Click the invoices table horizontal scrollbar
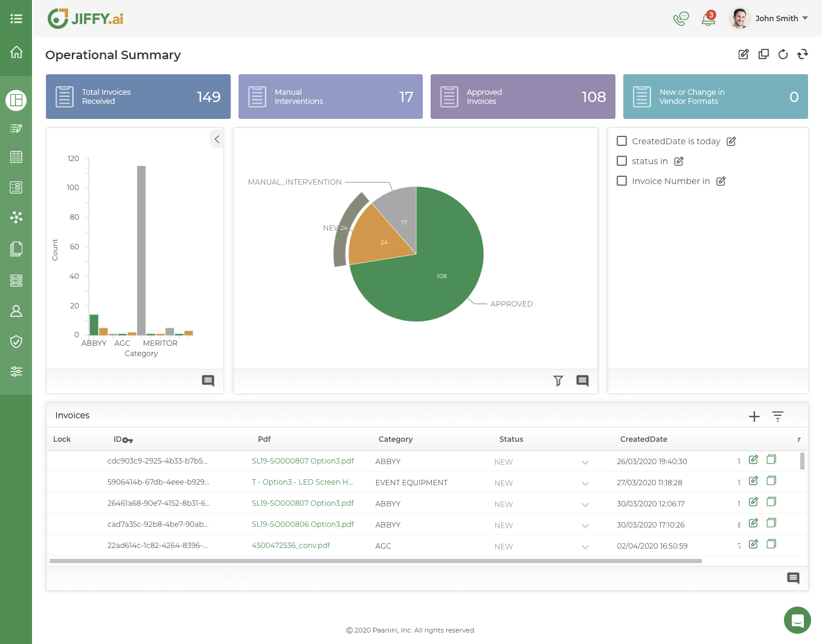 click(375, 561)
